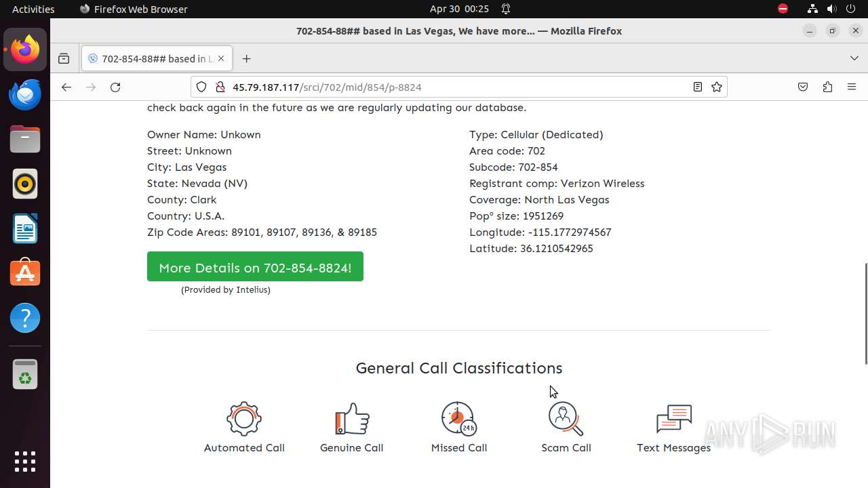Click the Zip Code Areas line
Screen dimensions: 868x488
[x=262, y=232]
